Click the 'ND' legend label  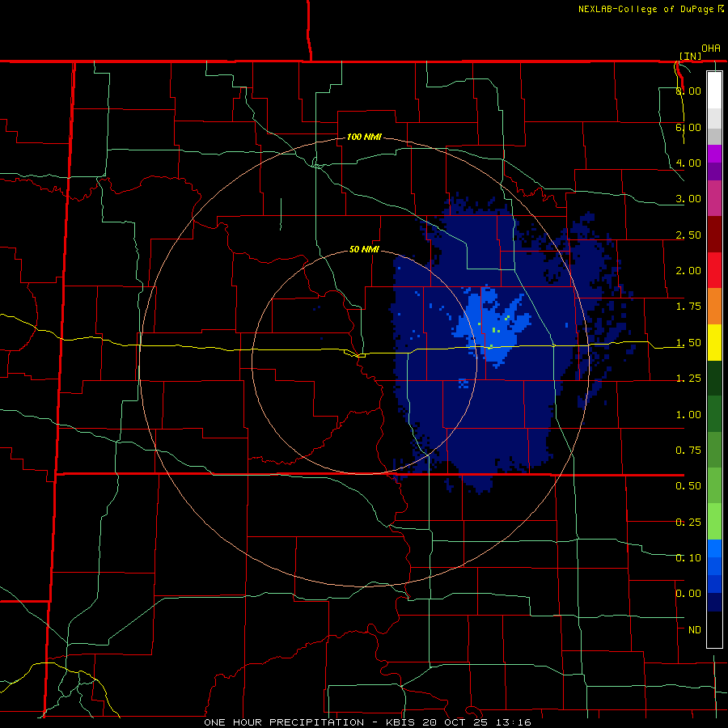pos(695,629)
